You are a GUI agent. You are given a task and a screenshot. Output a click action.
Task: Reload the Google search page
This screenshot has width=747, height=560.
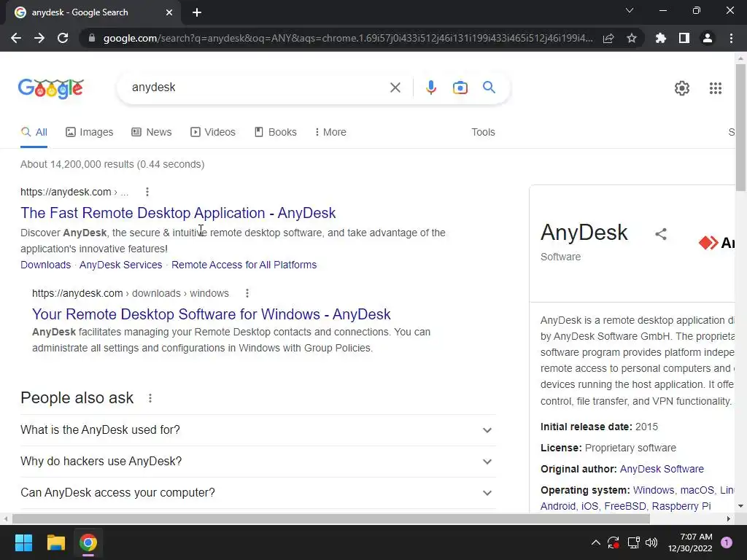pyautogui.click(x=63, y=38)
